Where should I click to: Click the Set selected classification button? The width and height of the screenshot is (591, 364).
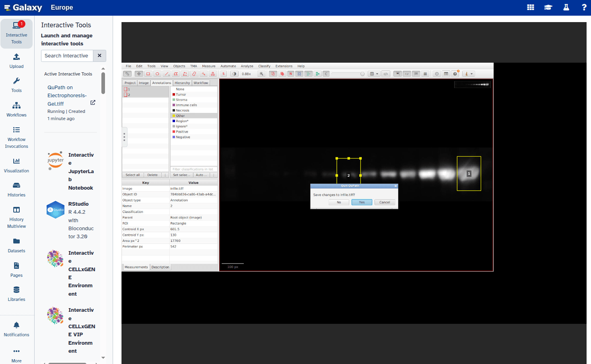pos(181,175)
